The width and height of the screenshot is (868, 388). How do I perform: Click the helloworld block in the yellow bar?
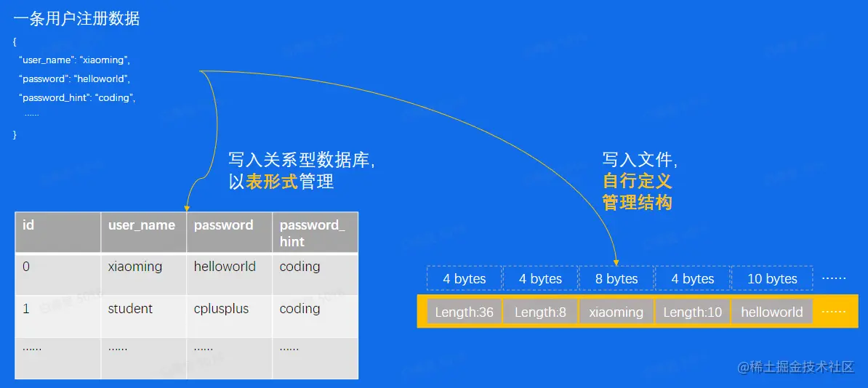(772, 312)
